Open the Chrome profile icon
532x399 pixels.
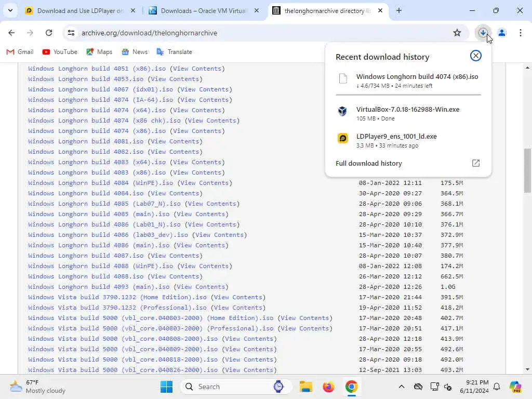point(501,33)
